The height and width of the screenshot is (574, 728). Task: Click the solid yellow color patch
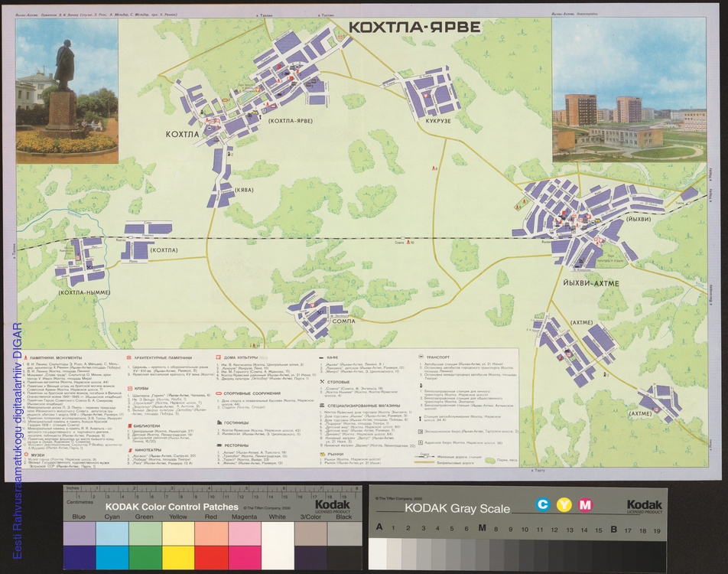[x=178, y=557]
